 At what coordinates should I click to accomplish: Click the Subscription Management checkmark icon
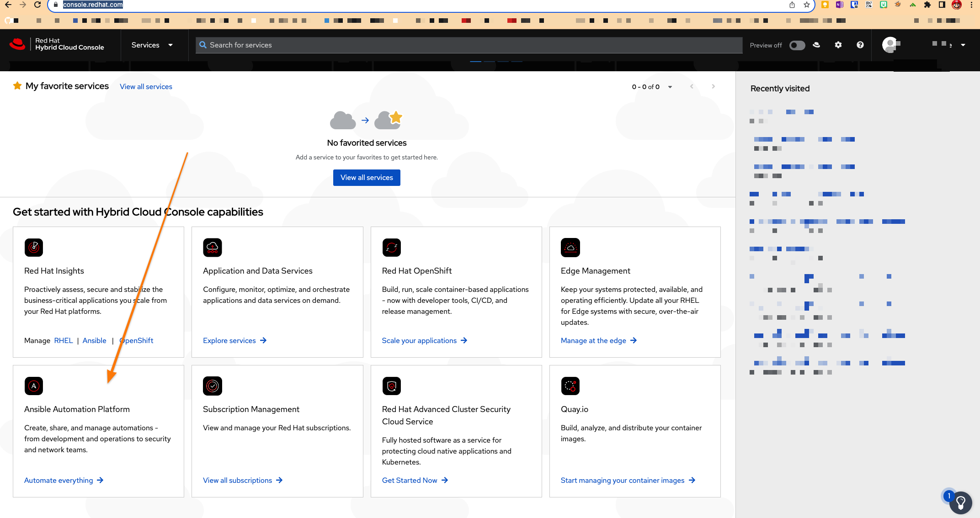pos(213,386)
